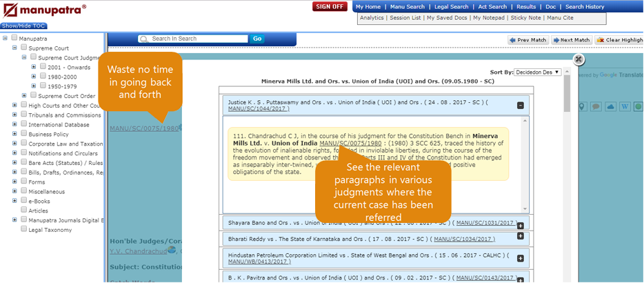
Task: Click the Y.V. Chandrachud judge link
Action: 138,251
